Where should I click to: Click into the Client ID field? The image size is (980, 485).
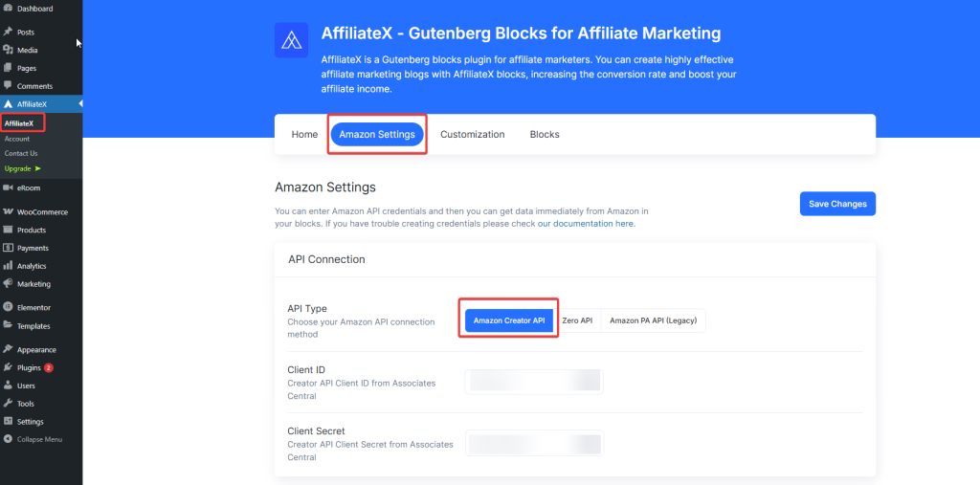[x=534, y=381]
